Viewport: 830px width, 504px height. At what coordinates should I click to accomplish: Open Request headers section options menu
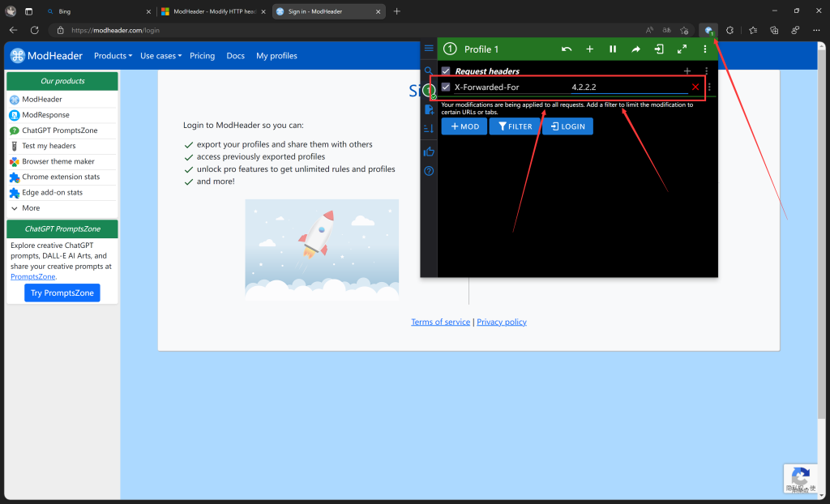click(x=707, y=71)
